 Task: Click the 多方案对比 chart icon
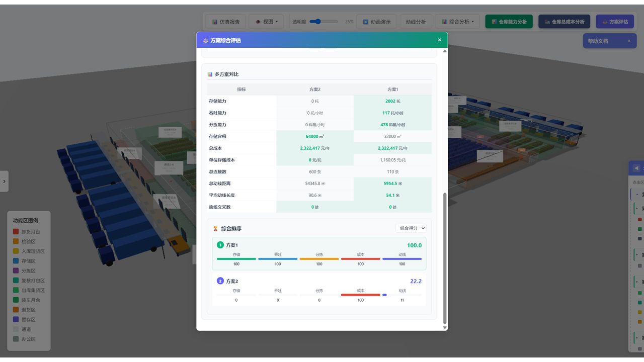(x=210, y=74)
